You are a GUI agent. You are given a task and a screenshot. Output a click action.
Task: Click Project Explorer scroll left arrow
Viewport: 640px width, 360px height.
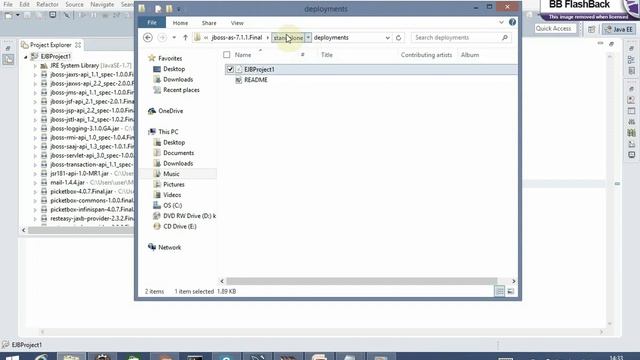pos(24,230)
